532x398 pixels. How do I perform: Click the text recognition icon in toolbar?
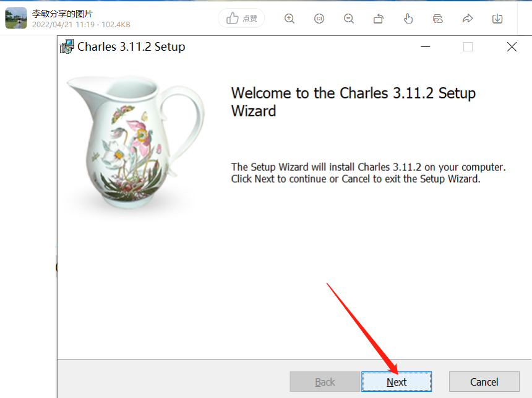(x=438, y=19)
